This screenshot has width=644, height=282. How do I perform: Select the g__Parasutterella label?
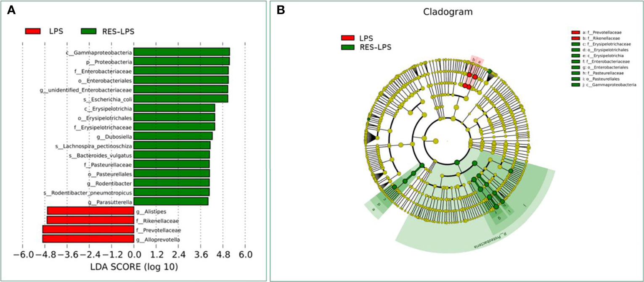click(110, 202)
